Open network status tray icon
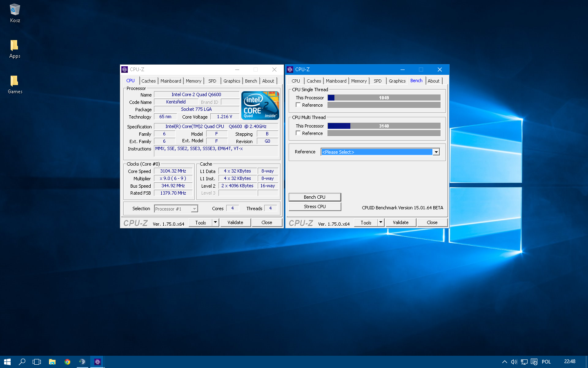This screenshot has height=368, width=588. click(524, 362)
